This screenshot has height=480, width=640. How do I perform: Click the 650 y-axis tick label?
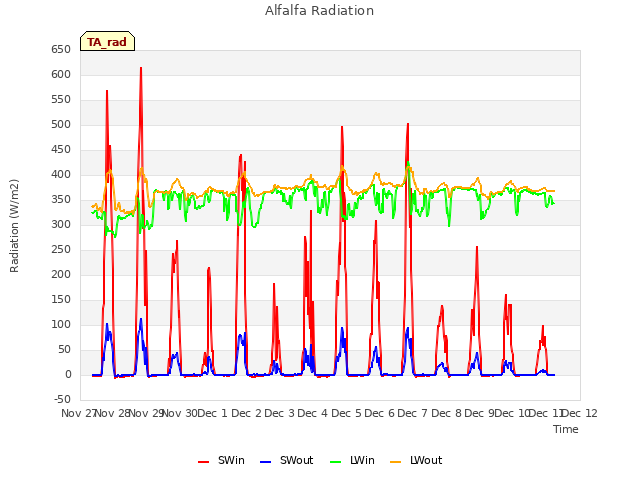coord(61,49)
